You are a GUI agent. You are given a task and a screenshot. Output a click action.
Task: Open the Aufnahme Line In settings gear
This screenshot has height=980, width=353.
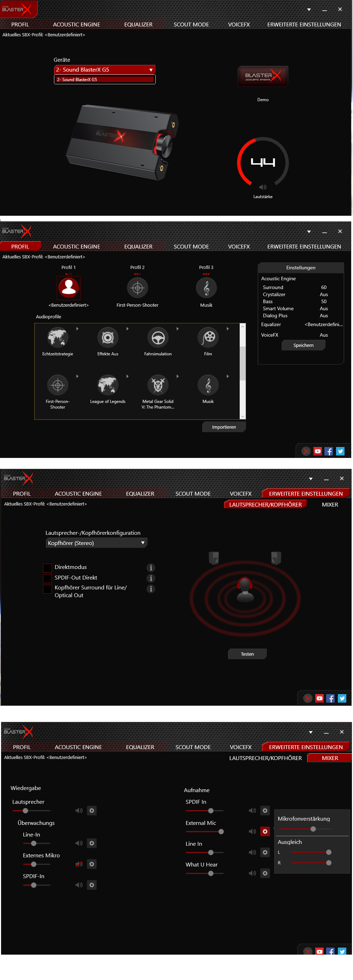[x=265, y=852]
